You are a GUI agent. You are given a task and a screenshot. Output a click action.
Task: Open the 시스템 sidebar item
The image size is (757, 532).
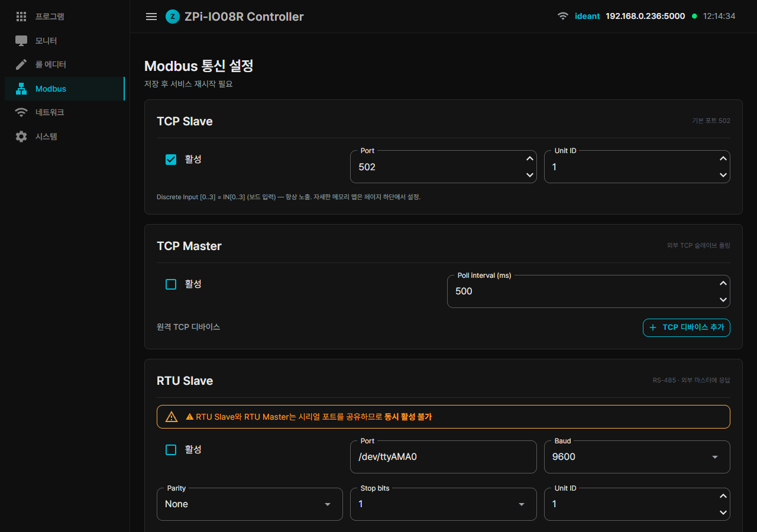(64, 137)
